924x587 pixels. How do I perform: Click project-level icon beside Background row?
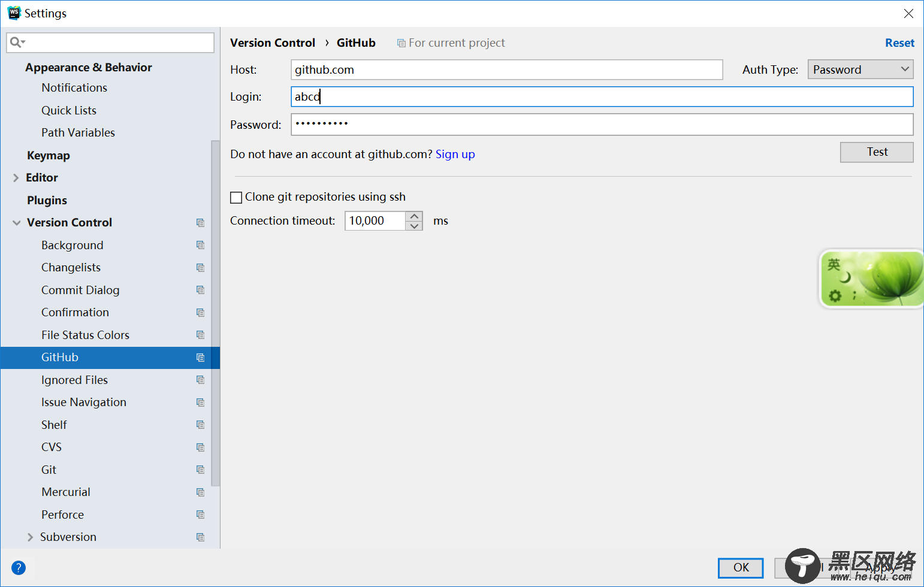tap(201, 245)
